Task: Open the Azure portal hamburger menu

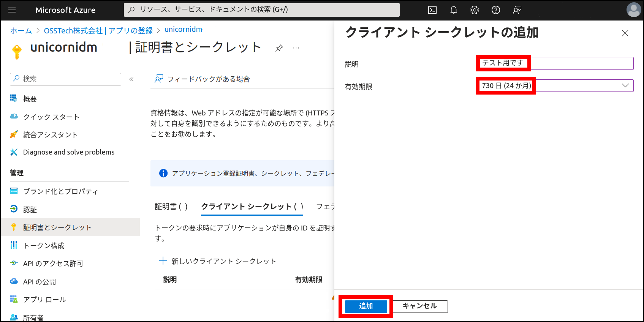Action: click(12, 10)
